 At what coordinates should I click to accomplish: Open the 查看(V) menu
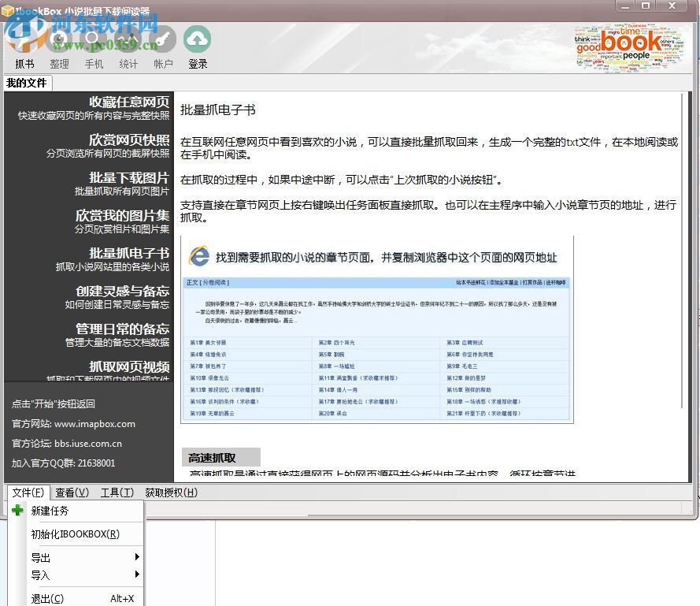(x=71, y=492)
